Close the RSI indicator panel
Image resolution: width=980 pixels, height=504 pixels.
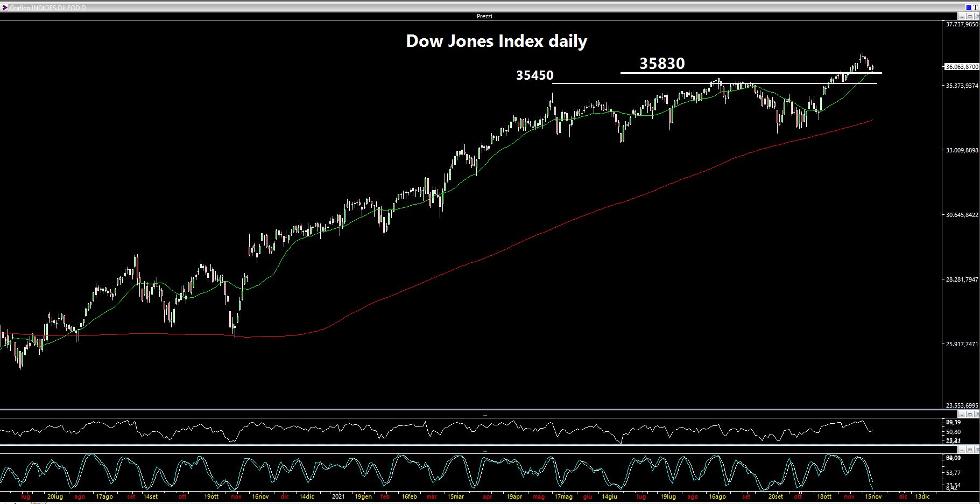pyautogui.click(x=977, y=414)
